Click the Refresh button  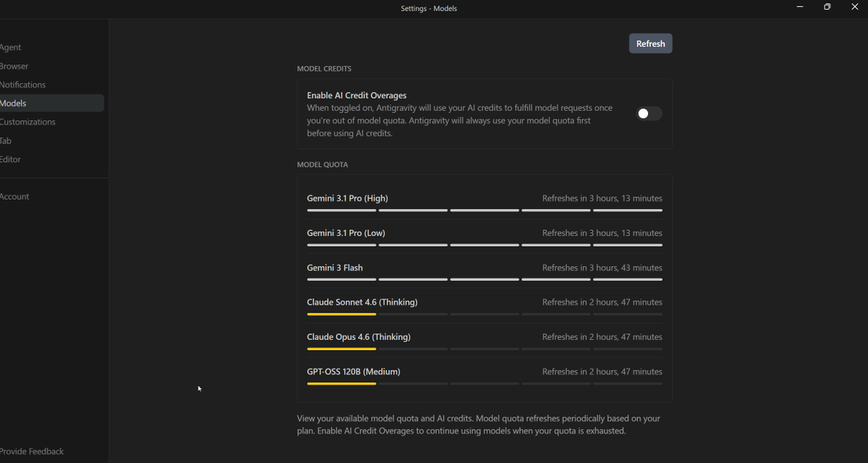coord(650,43)
